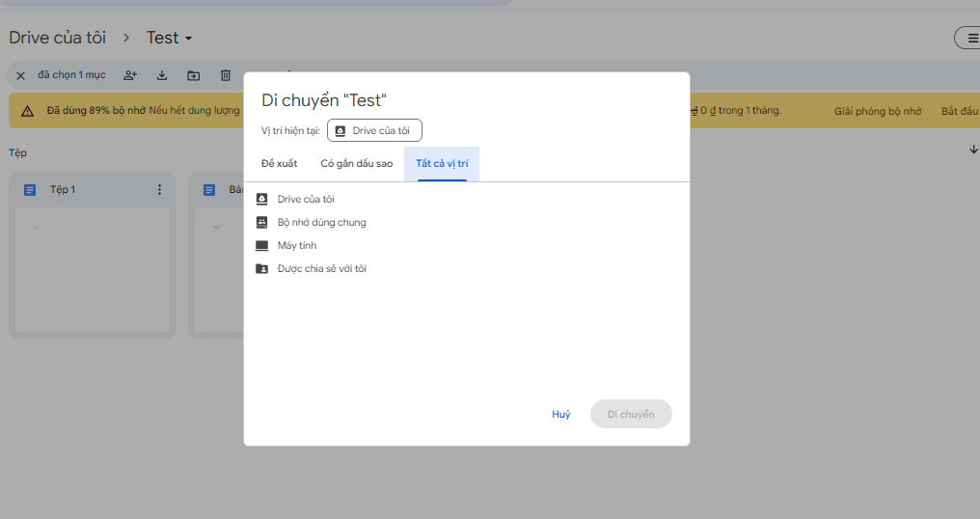Click the download icon in selection toolbar
Screen dimensions: 980x519
(162, 75)
